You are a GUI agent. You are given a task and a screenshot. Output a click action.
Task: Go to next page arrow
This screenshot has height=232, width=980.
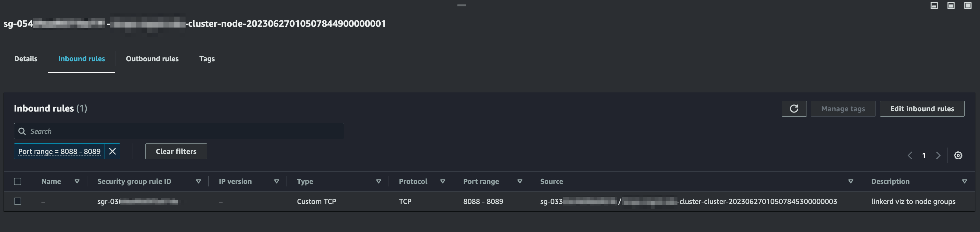938,156
